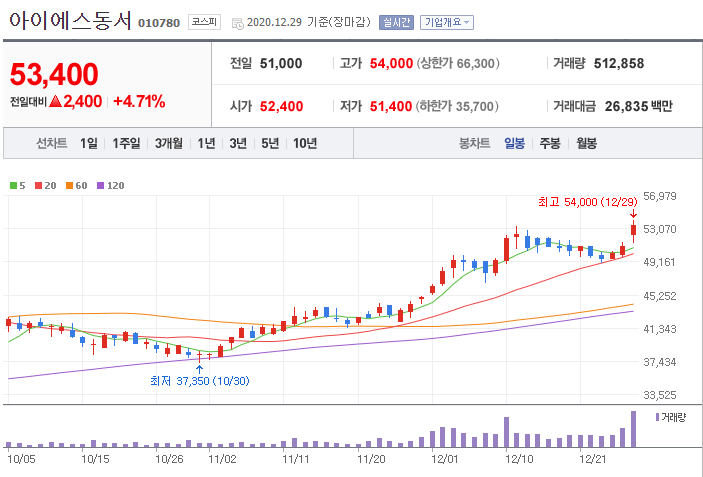Click the orange 60-day moving average swatch
The width and height of the screenshot is (703, 477).
coord(69,186)
